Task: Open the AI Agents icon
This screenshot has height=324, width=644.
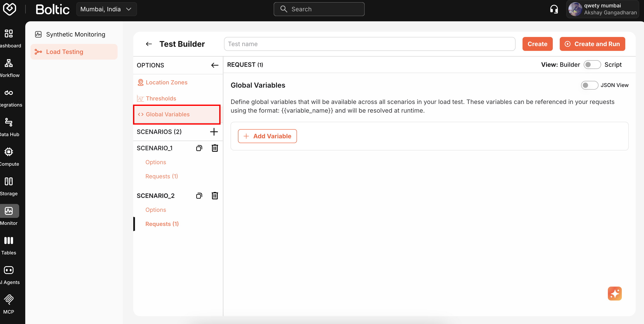Action: pyautogui.click(x=9, y=270)
